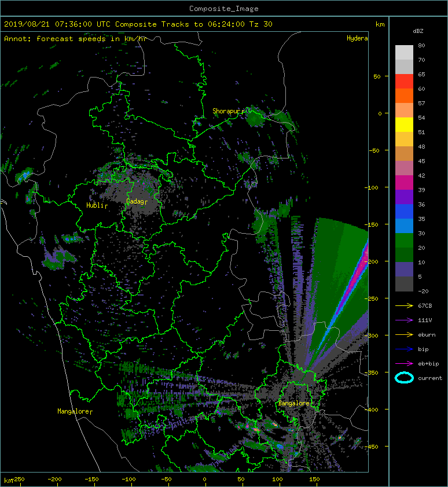Pick the red 60-65 dBZ swatch

[x=404, y=82]
